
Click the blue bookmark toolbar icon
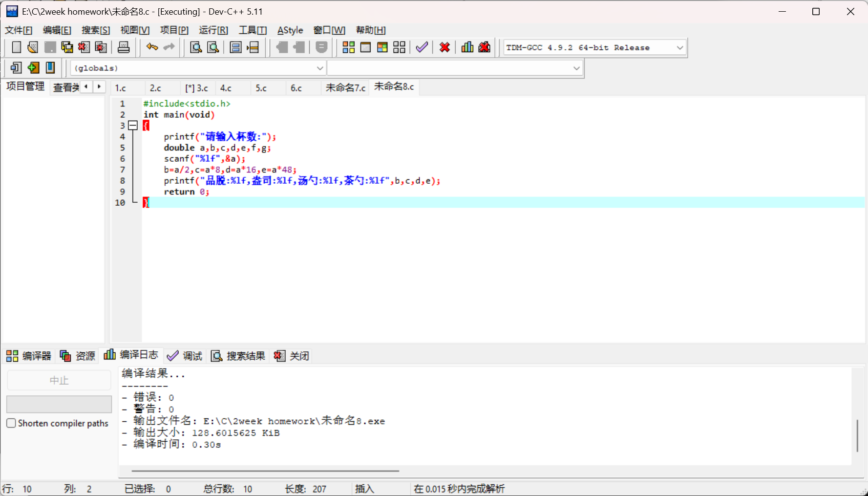pos(50,67)
